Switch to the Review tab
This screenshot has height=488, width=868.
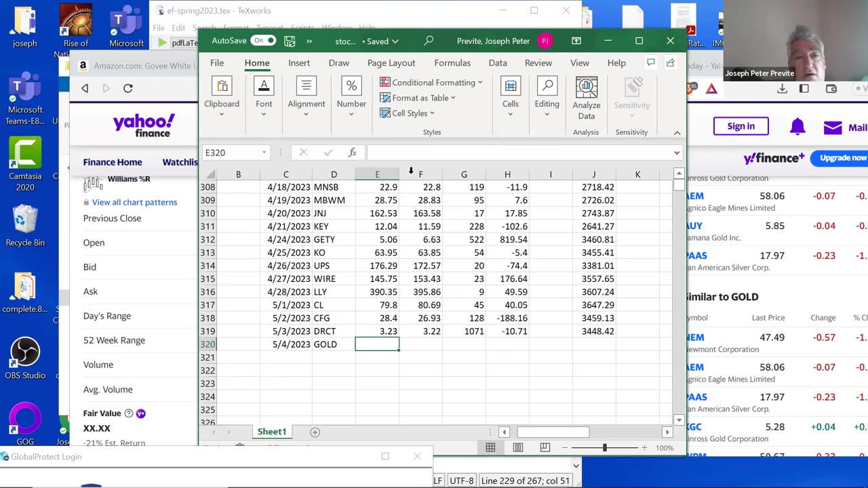pos(538,62)
